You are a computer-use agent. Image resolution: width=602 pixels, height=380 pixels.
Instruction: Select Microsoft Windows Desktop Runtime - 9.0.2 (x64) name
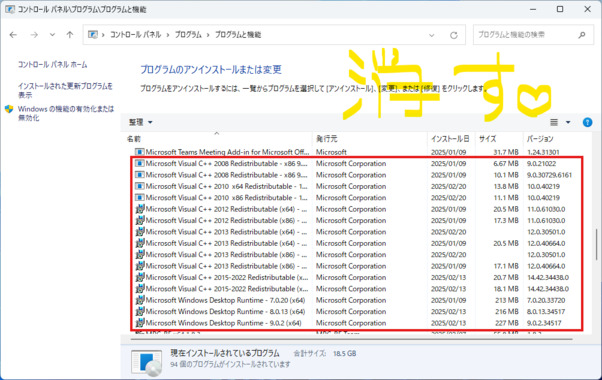[x=223, y=323]
